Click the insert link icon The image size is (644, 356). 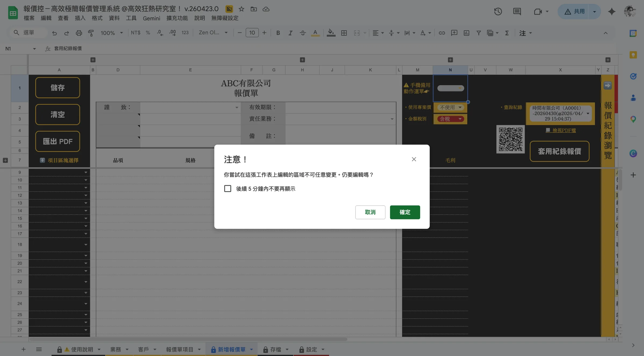(442, 33)
